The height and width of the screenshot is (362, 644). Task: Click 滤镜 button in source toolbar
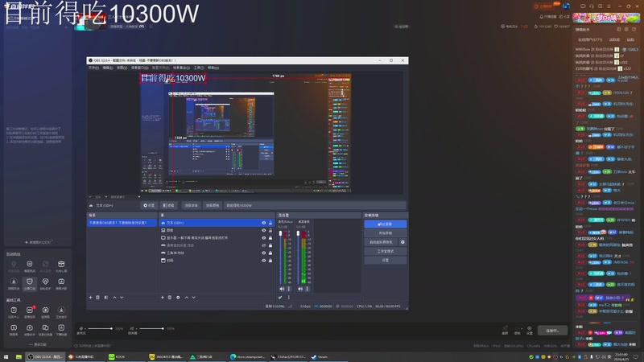coord(168,205)
